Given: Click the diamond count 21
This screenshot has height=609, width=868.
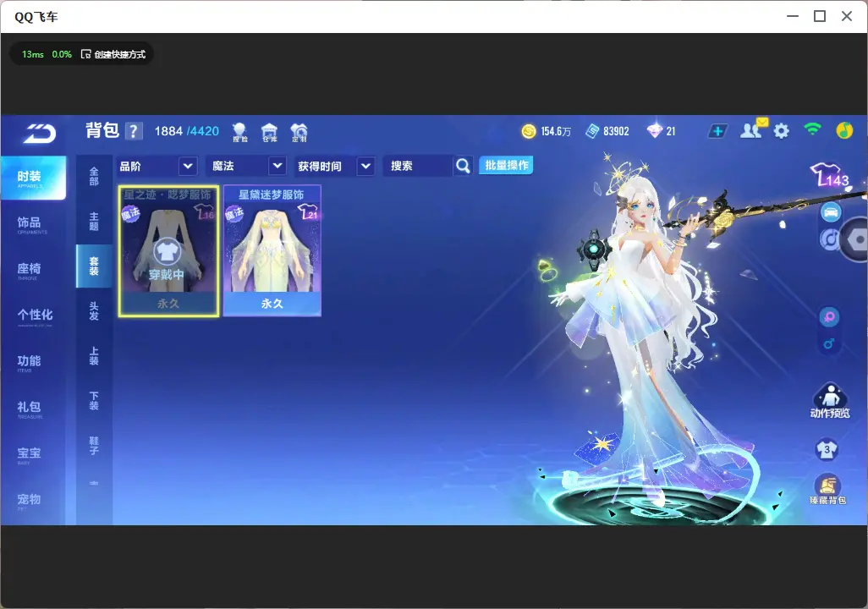Looking at the screenshot, I should (x=671, y=131).
